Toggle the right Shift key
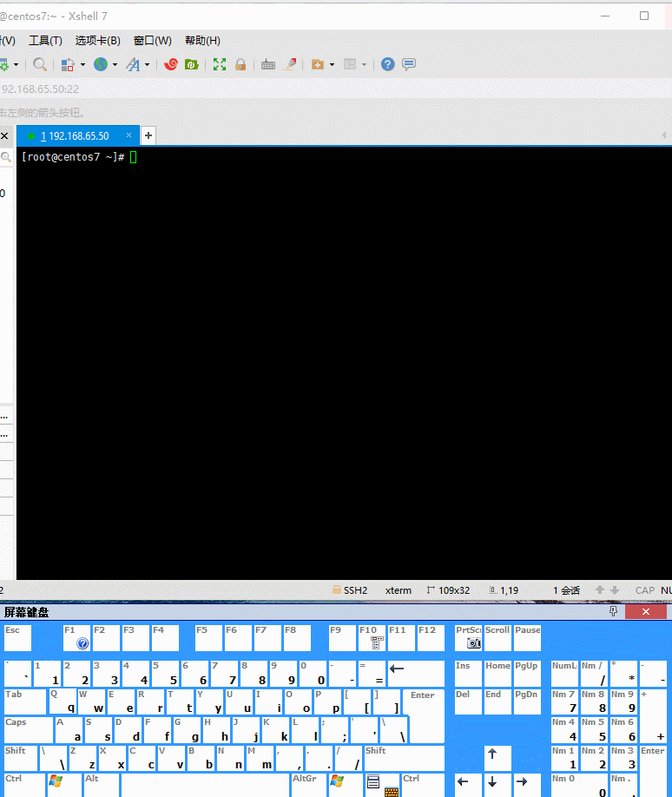The image size is (672, 797). [x=404, y=758]
